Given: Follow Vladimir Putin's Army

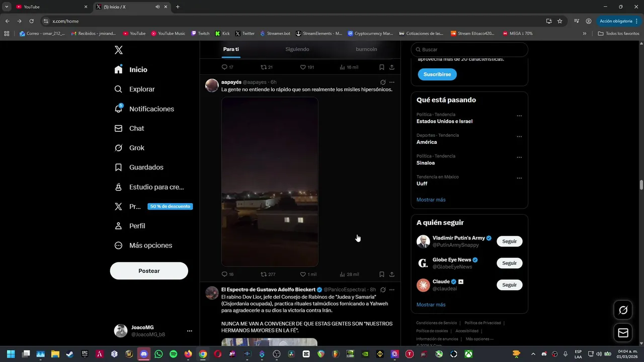Looking at the screenshot, I should coord(509,241).
